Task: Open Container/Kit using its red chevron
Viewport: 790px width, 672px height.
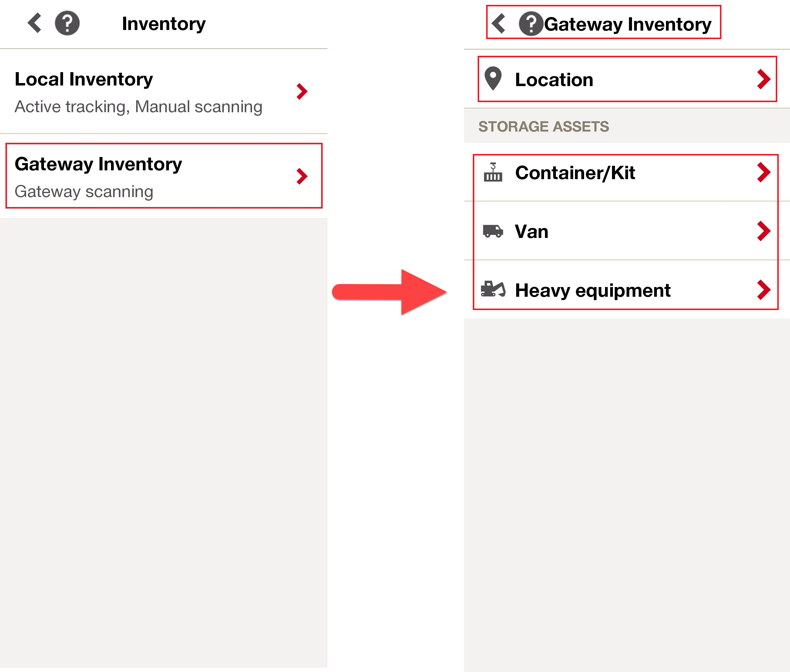Action: [x=763, y=172]
